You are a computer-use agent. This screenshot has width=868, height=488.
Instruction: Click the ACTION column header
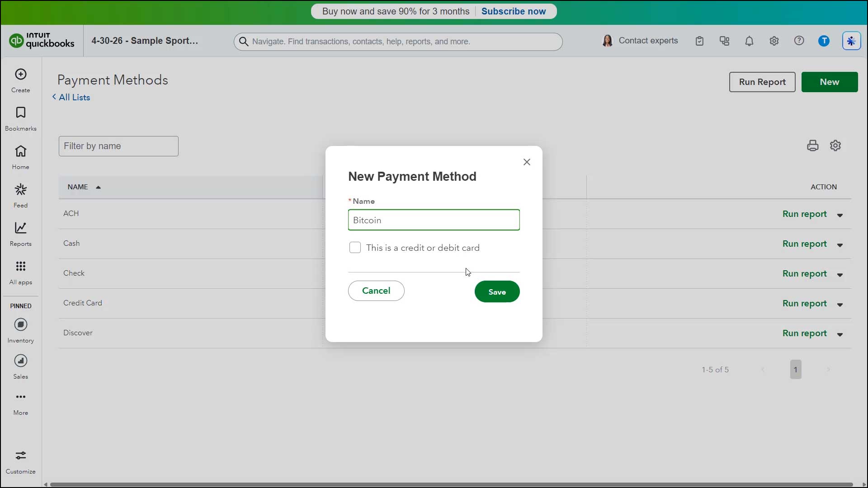(823, 187)
